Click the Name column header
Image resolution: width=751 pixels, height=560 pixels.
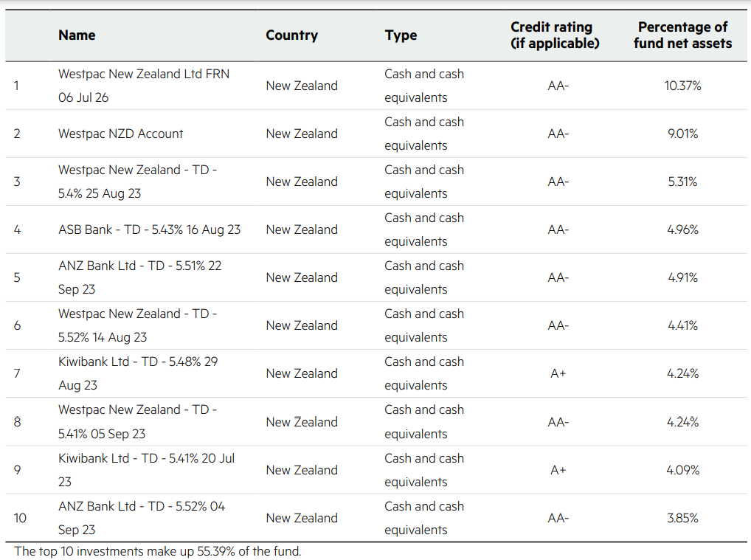tap(77, 35)
